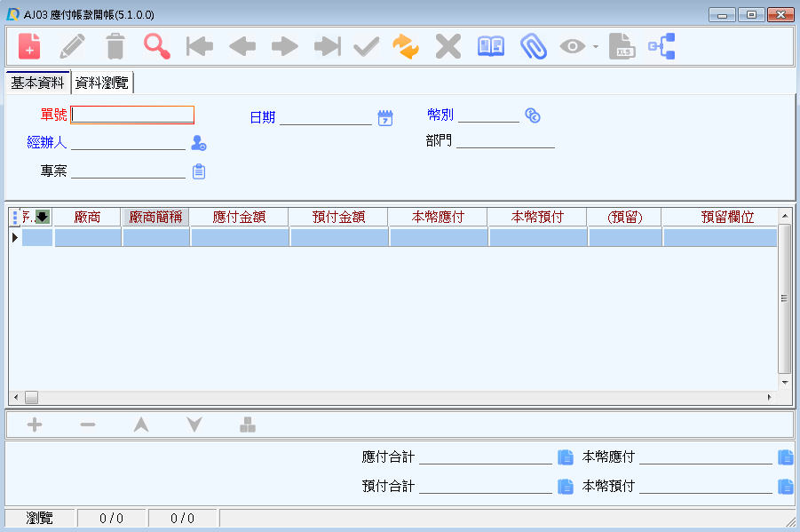Image resolution: width=800 pixels, height=532 pixels.
Task: Go to the previous record arrow
Action: pos(242,46)
